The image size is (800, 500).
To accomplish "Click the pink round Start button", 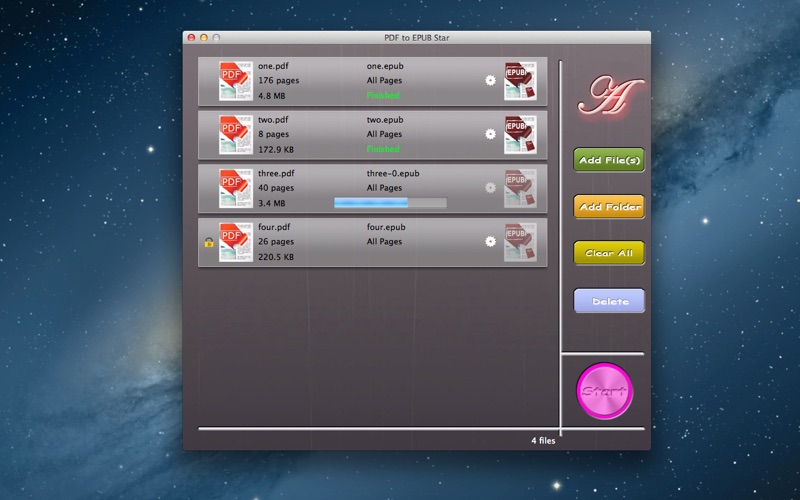I will click(605, 391).
